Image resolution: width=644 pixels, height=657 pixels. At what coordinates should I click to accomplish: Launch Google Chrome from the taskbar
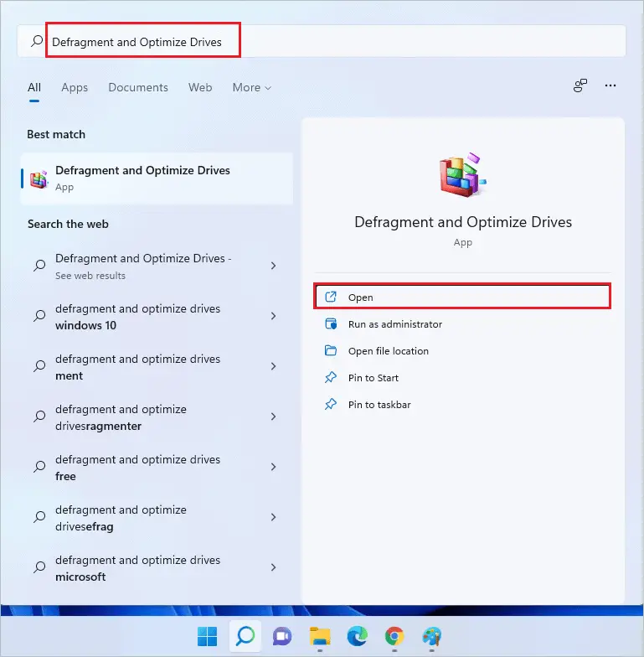point(394,636)
